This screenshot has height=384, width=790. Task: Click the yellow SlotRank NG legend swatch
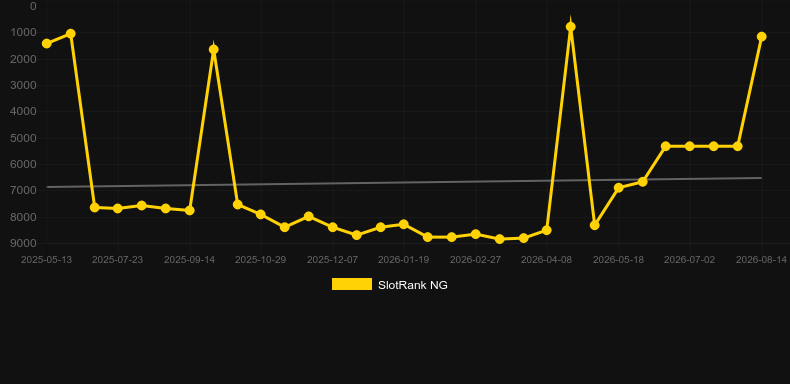pos(352,284)
